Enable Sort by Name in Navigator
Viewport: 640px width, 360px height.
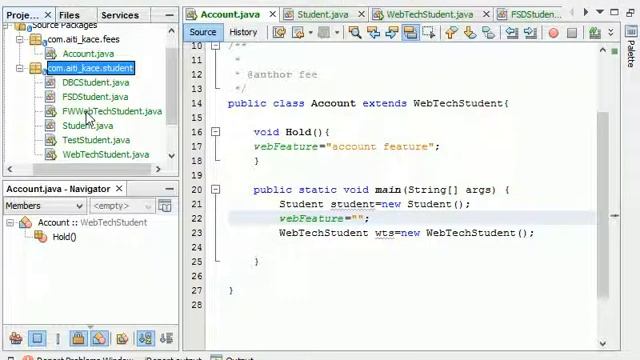[x=146, y=338]
